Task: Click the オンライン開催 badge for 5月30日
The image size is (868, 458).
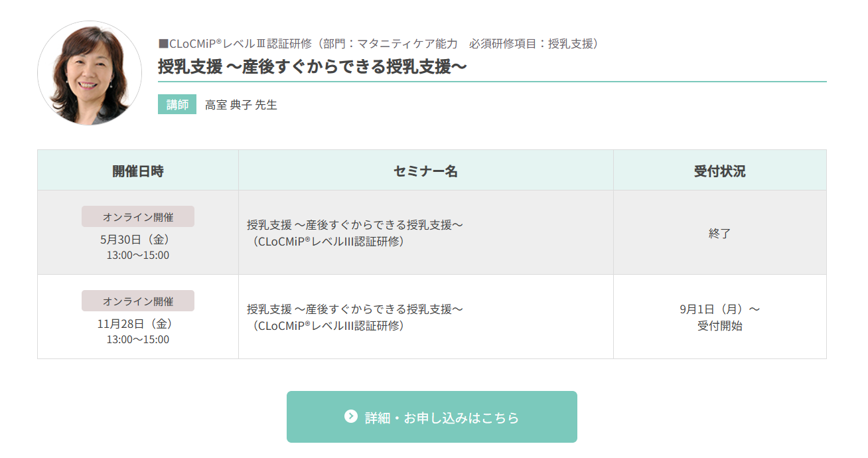Action: 138,216
